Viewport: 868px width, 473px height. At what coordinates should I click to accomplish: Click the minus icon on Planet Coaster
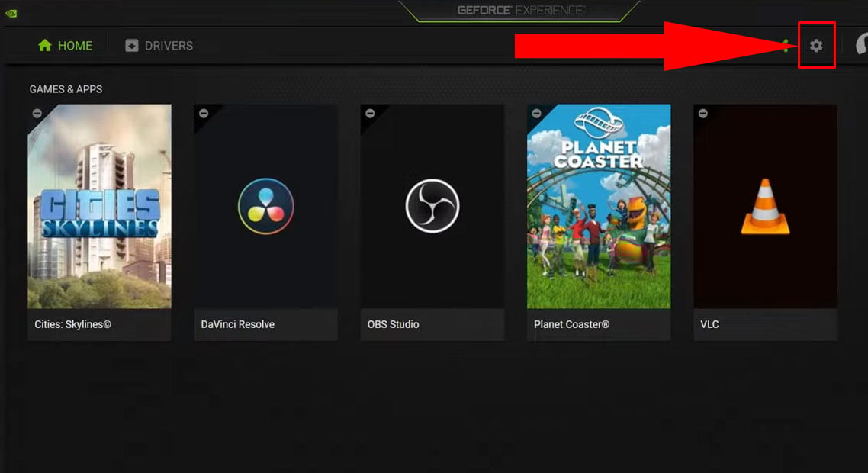pos(536,114)
